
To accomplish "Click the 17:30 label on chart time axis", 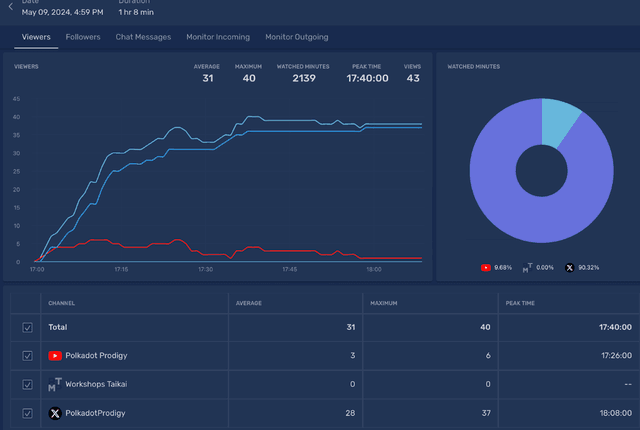I will tap(205, 269).
